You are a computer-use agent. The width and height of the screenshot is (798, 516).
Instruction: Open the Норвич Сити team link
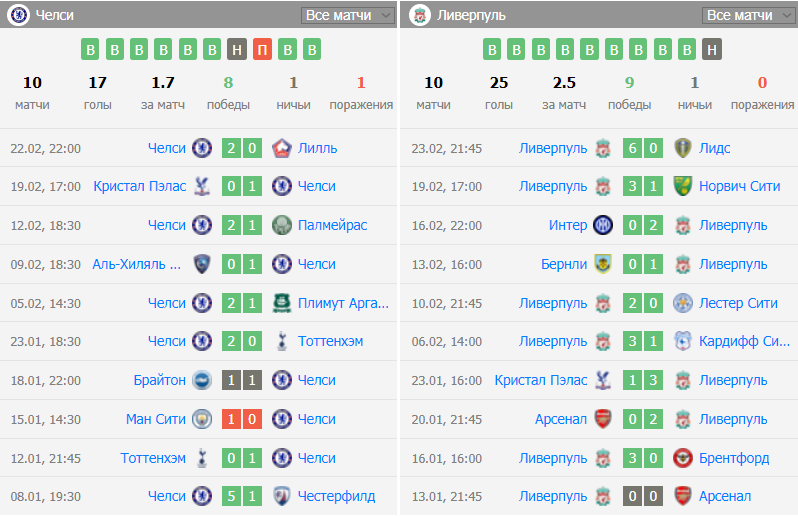point(739,186)
